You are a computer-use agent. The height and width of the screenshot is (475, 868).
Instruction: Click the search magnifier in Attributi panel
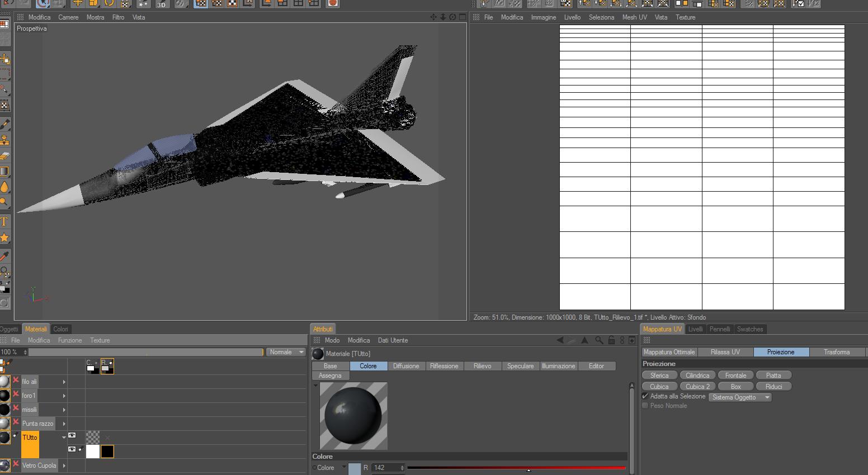click(x=599, y=340)
